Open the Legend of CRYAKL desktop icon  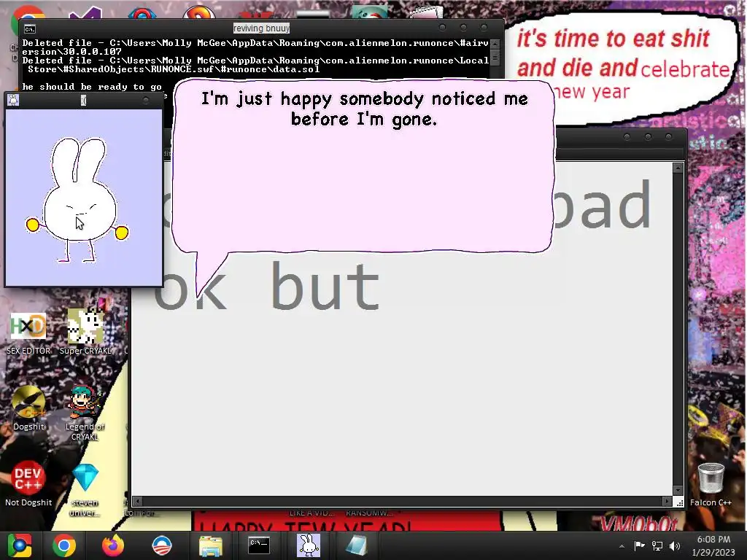[x=85, y=413]
